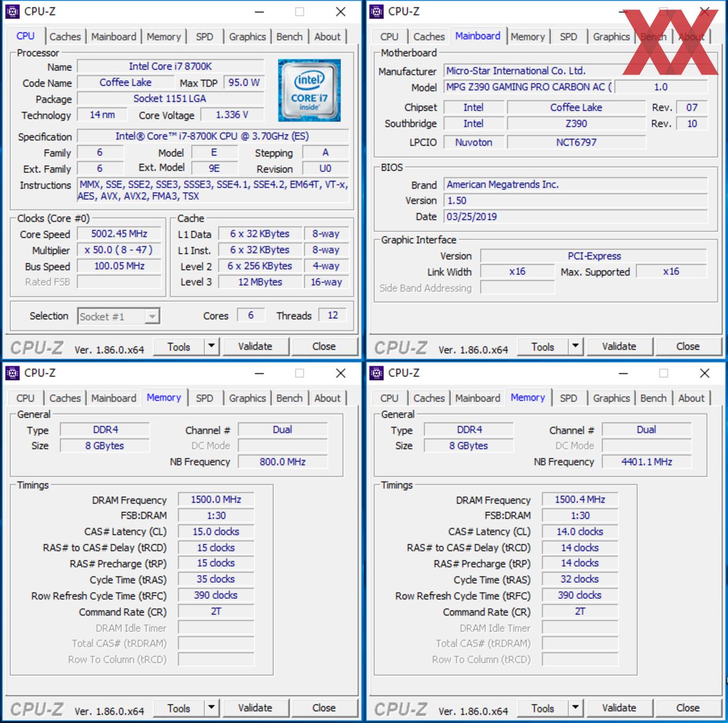
Task: Open Tools dropdown arrow in bottom-right window
Action: coord(575,708)
